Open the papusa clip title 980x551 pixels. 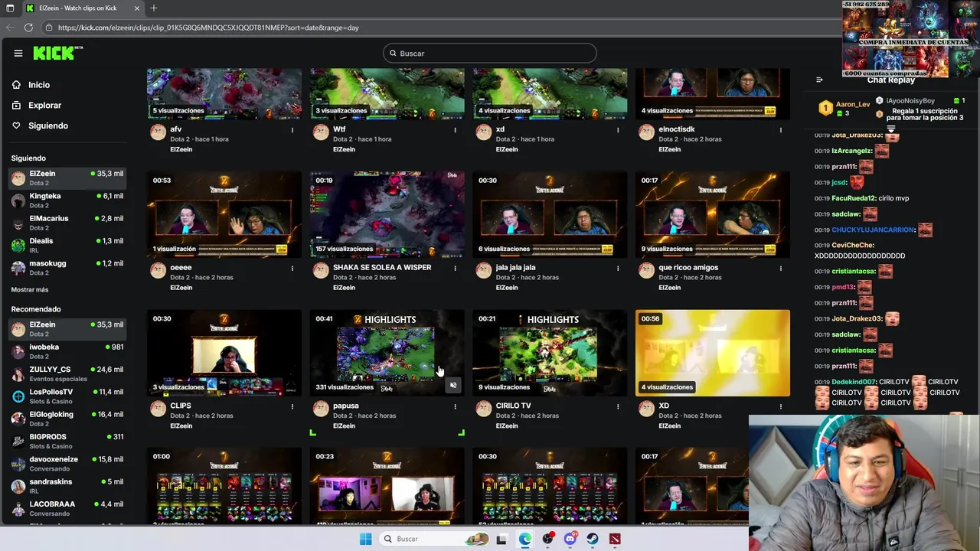[x=346, y=406]
